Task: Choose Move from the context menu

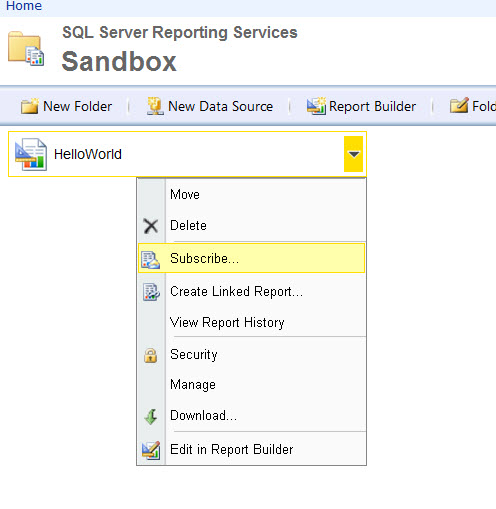Action: tap(252, 194)
